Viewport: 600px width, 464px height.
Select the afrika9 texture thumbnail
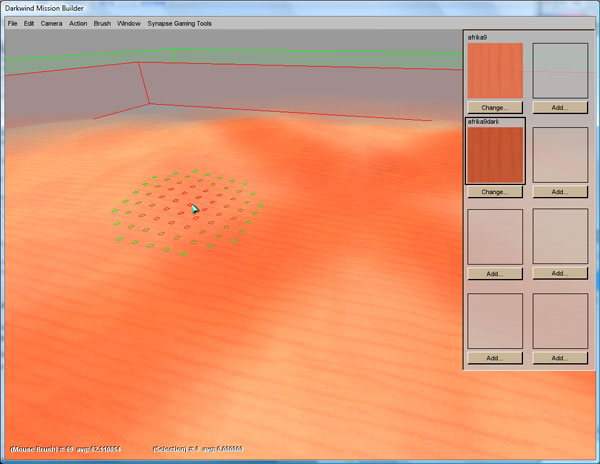click(x=495, y=70)
